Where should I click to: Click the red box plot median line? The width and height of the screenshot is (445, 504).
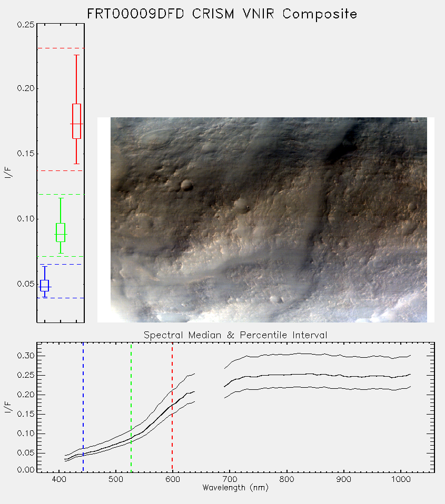pos(76,124)
